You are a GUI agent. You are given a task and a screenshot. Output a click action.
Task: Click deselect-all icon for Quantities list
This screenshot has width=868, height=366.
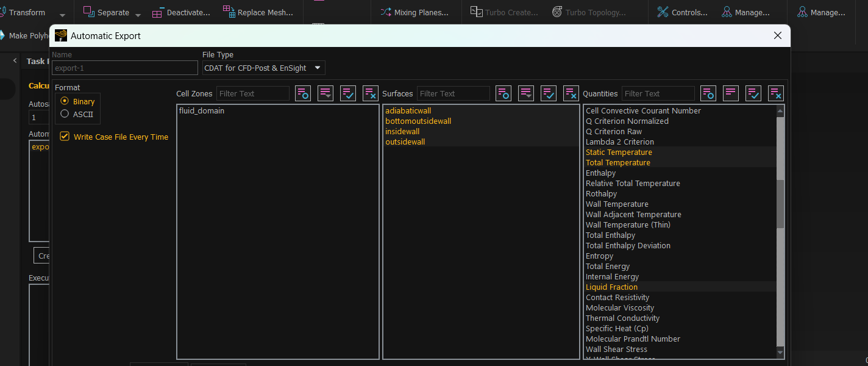point(776,93)
